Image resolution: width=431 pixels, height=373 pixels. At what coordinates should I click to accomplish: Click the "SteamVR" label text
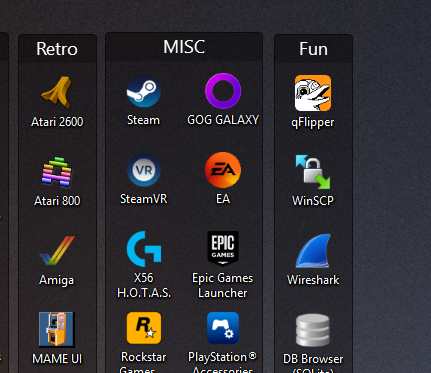click(144, 199)
